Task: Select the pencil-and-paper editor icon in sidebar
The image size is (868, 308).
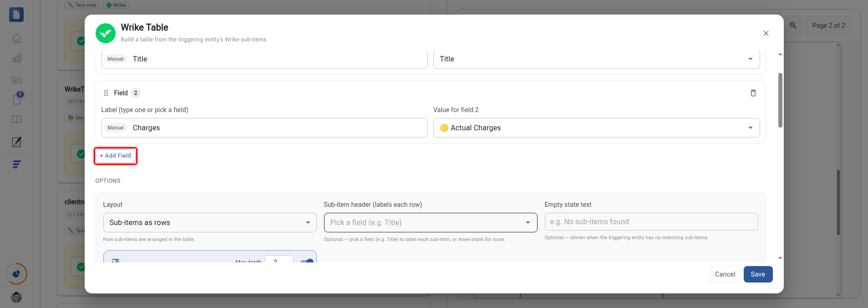Action: point(17,142)
